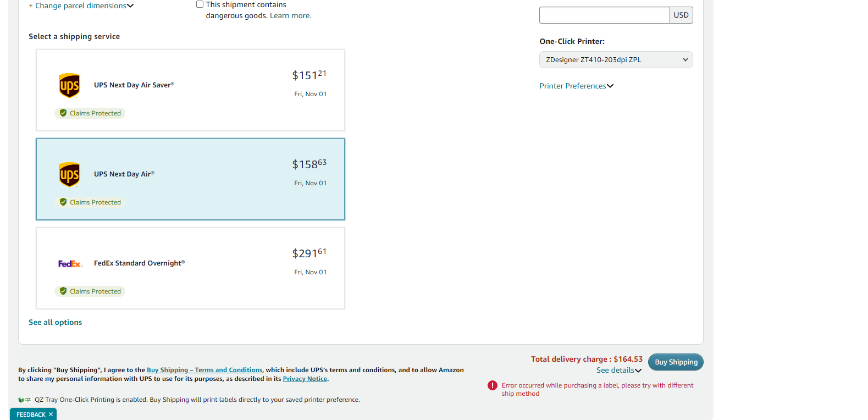Screen dimensions: 868x420
Task: Open Buy Shipping Terms and Conditions link
Action: pyautogui.click(x=204, y=370)
